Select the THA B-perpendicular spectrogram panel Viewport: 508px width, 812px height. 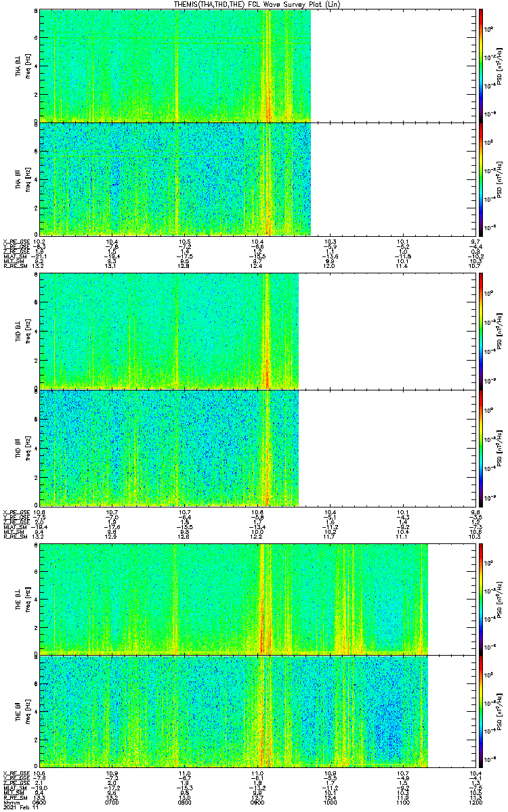257,66
